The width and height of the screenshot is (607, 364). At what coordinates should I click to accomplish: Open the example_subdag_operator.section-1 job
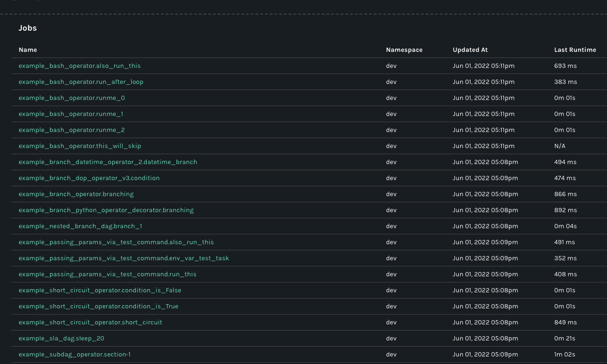click(x=74, y=354)
